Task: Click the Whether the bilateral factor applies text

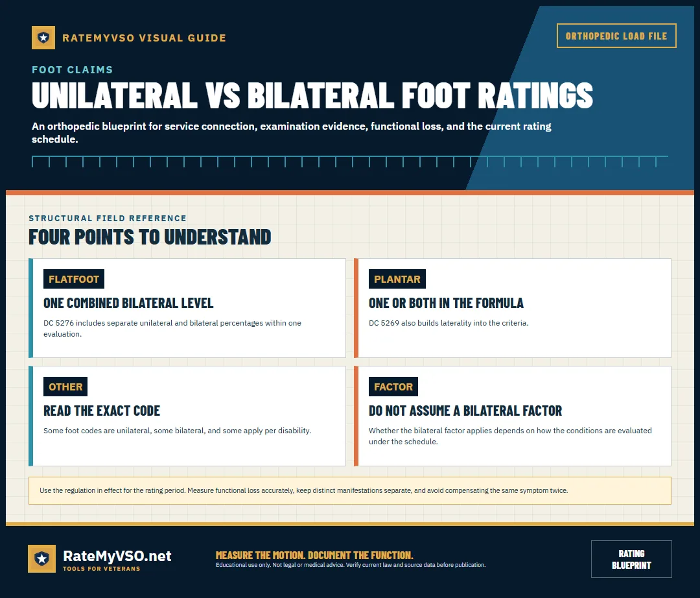Action: [510, 436]
